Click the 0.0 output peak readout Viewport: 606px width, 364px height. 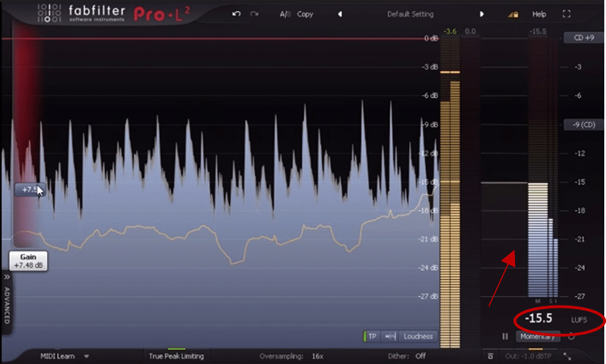471,31
